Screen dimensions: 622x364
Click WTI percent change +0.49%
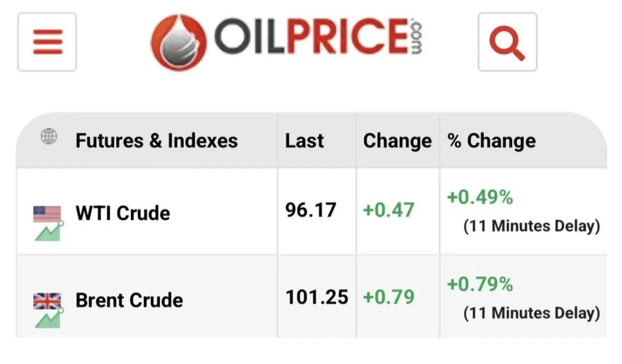pos(480,198)
